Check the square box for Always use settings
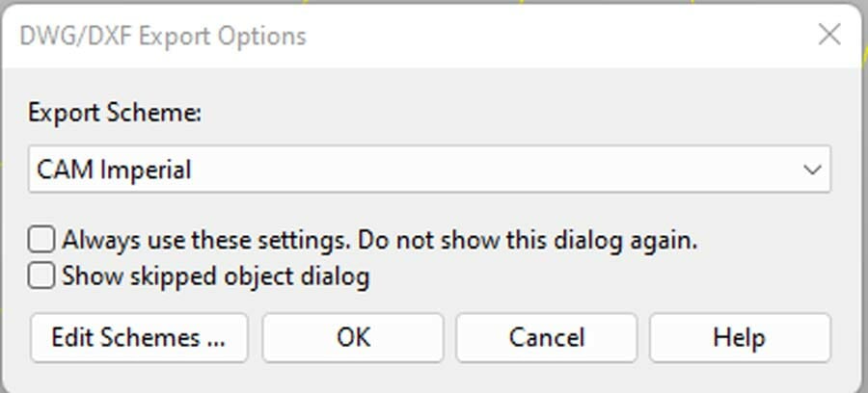868x393 pixels. [x=43, y=240]
